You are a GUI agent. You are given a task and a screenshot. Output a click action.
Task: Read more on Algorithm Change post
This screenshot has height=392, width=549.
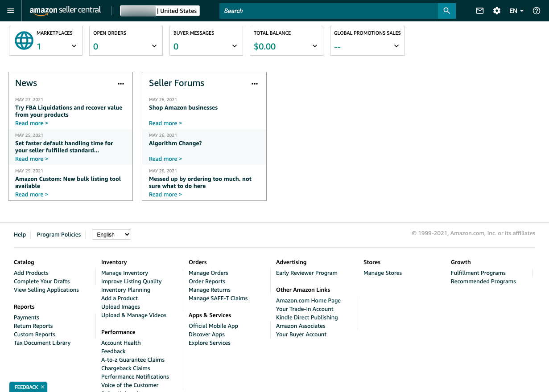pyautogui.click(x=165, y=159)
